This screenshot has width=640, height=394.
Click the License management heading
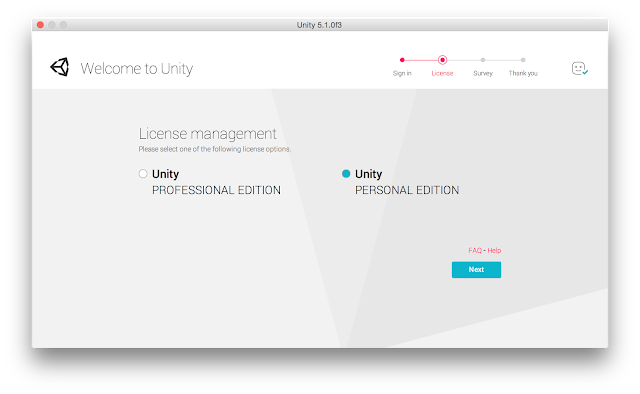(x=207, y=134)
